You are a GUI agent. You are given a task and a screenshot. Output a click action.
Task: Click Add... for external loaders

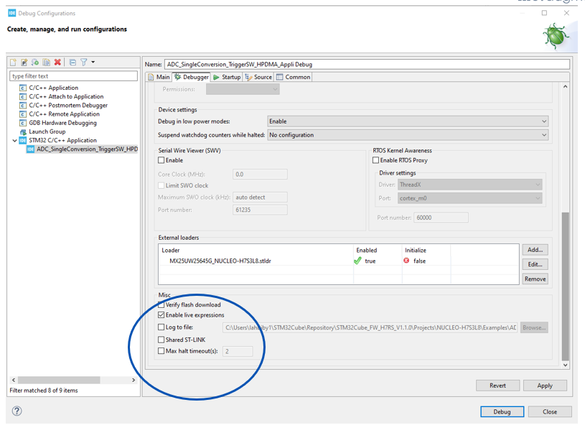(x=535, y=250)
